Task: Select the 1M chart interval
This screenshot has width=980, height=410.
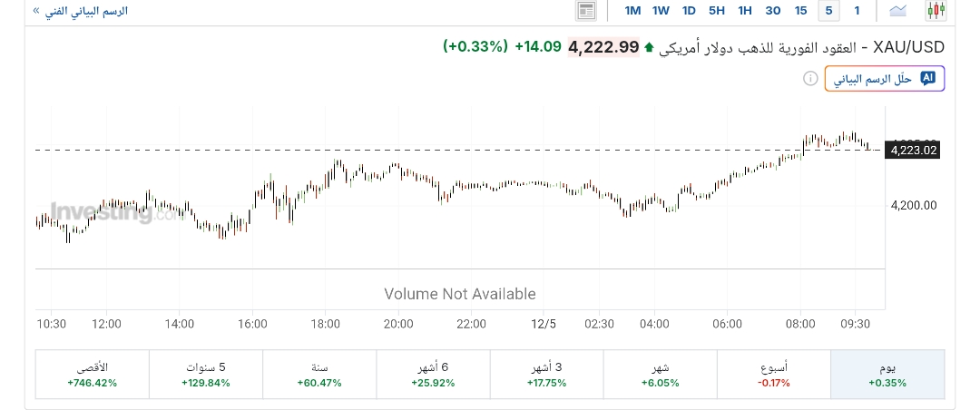Action: tap(632, 11)
